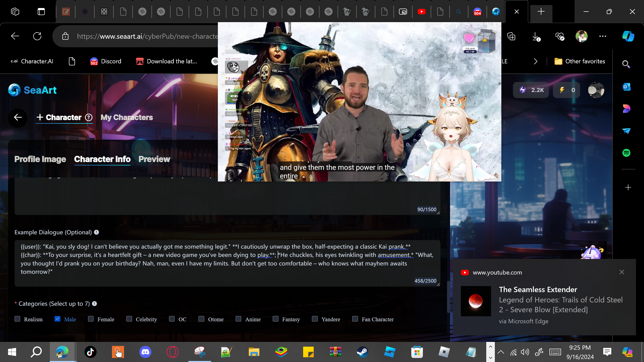Switch to the Profile Image tab

coord(40,159)
